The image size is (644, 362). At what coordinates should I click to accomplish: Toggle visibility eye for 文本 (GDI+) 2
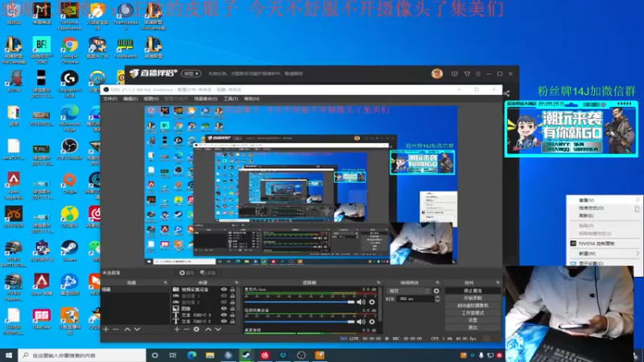point(224,321)
